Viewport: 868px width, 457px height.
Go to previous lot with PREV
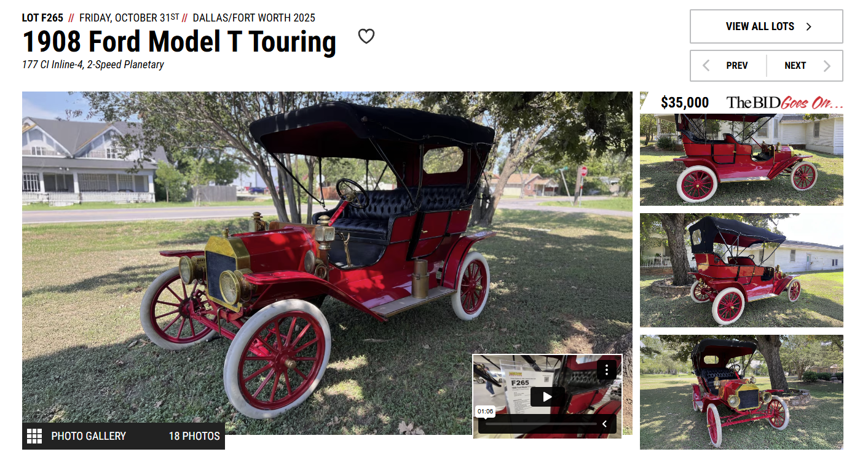(728, 66)
